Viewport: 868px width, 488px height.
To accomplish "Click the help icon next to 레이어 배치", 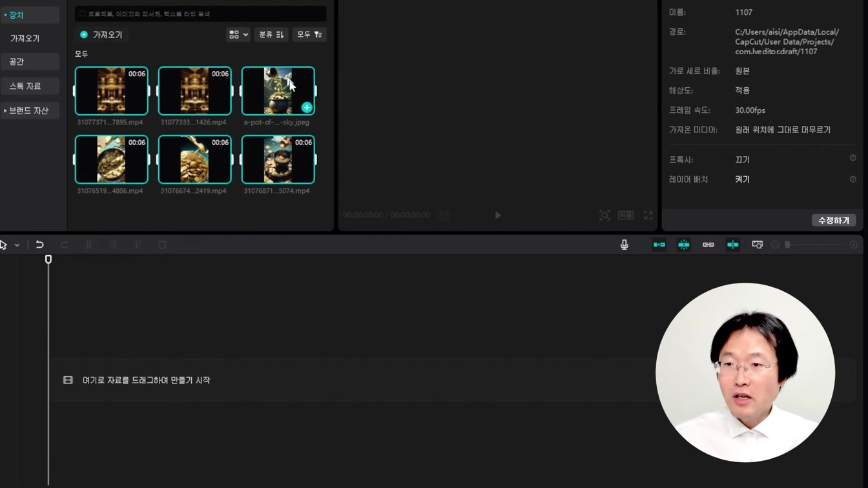I will [x=852, y=179].
